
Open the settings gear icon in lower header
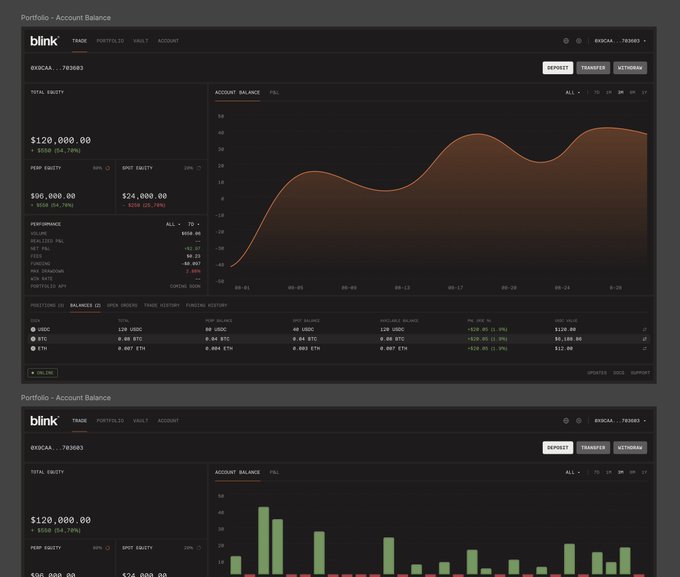click(x=579, y=420)
